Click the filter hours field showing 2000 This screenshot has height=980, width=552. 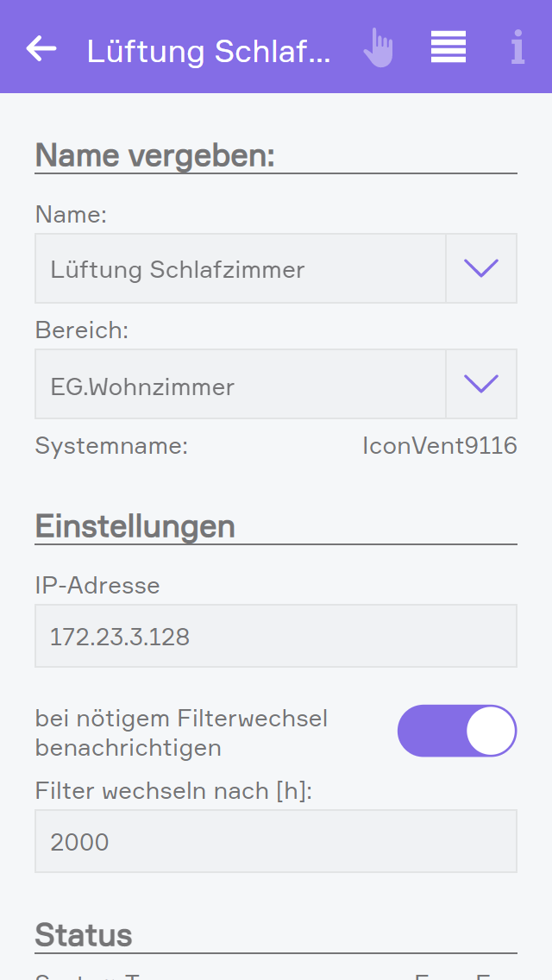pyautogui.click(x=276, y=841)
